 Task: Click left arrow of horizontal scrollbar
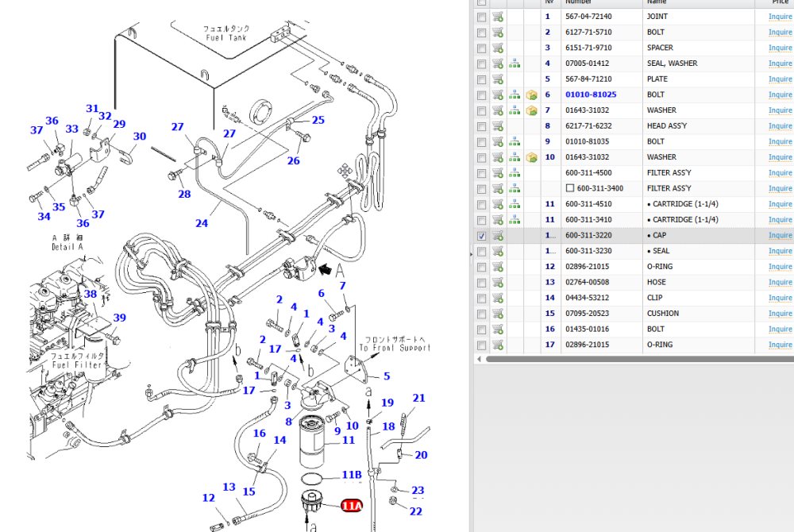[x=479, y=359]
